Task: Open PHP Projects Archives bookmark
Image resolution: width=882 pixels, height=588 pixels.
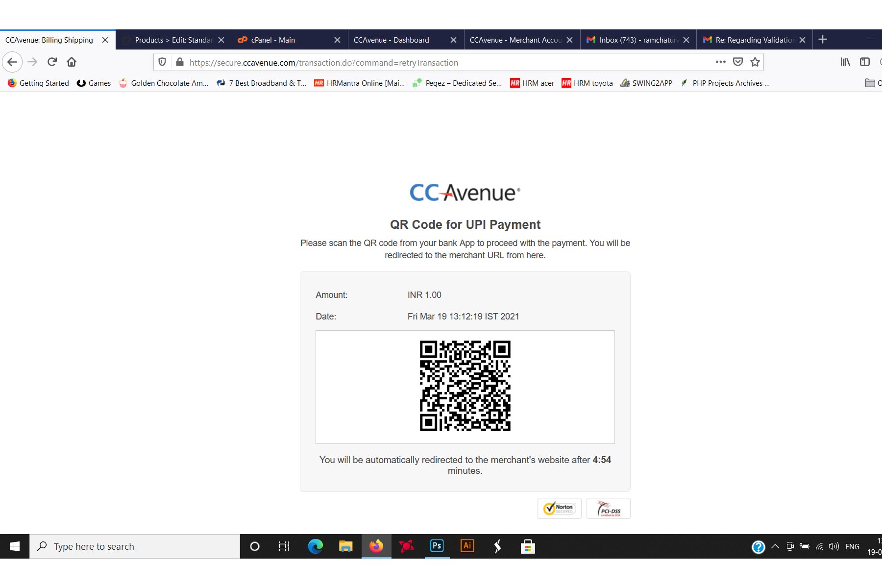Action: pyautogui.click(x=725, y=83)
